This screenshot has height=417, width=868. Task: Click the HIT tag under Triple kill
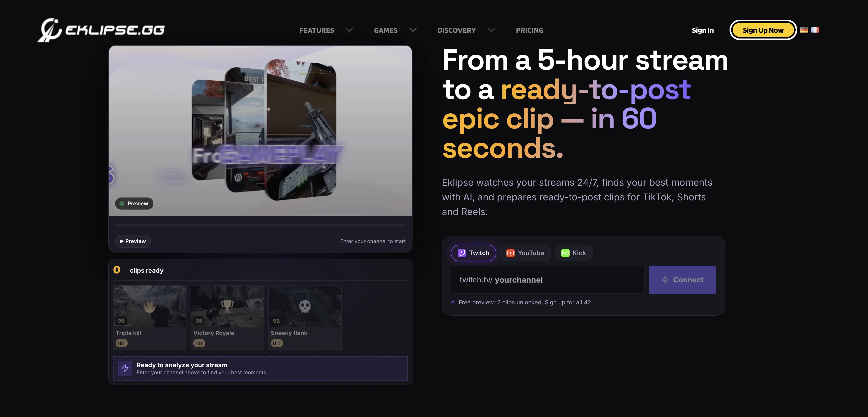[x=122, y=343]
